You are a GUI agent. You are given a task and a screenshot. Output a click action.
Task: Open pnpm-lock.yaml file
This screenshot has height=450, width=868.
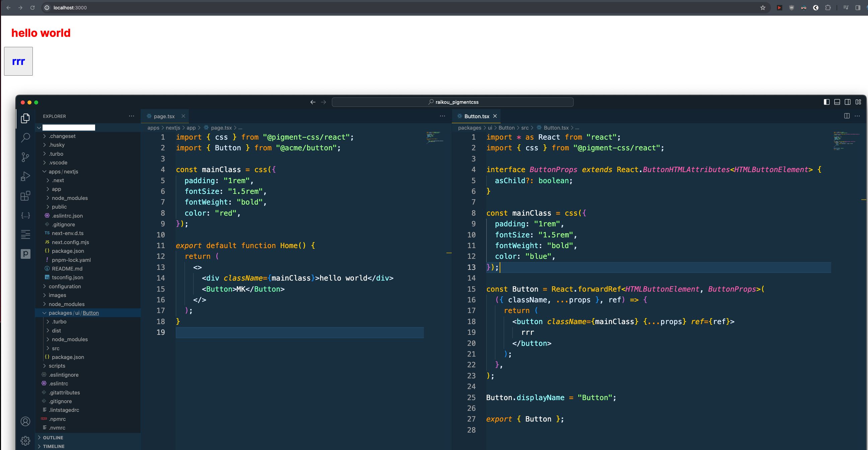click(88, 260)
